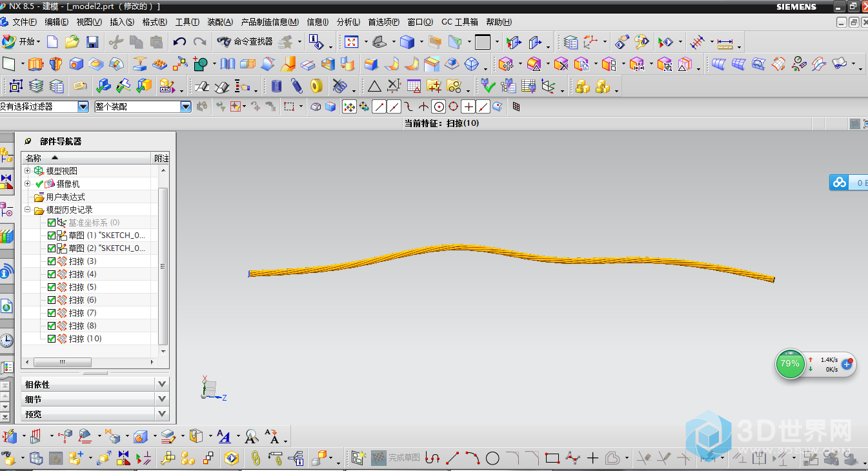Toggle checkbox for 扫掠 (7)
868x471 pixels.
52,313
